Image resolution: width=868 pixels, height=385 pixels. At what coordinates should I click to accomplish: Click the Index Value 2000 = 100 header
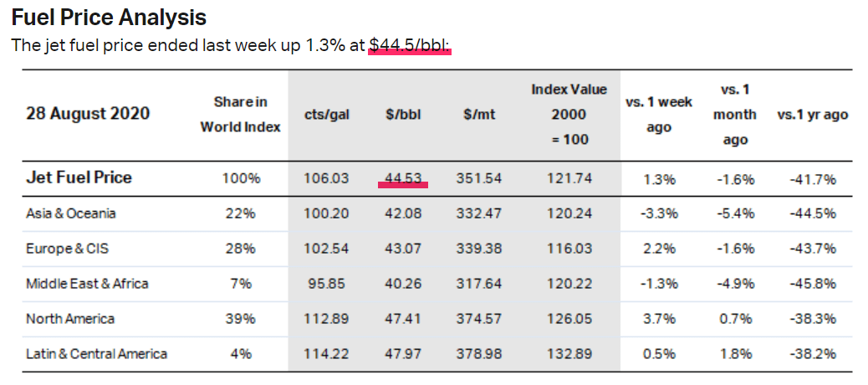pos(569,114)
